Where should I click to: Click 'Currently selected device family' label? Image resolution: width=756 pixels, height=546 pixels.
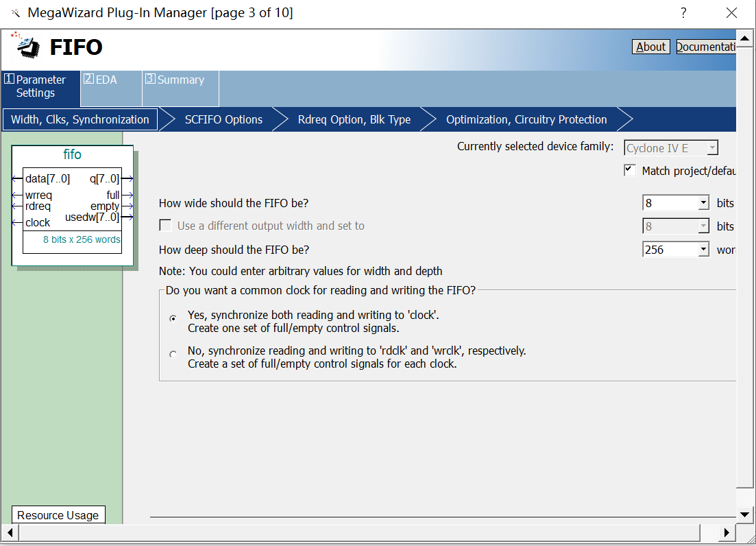[535, 146]
